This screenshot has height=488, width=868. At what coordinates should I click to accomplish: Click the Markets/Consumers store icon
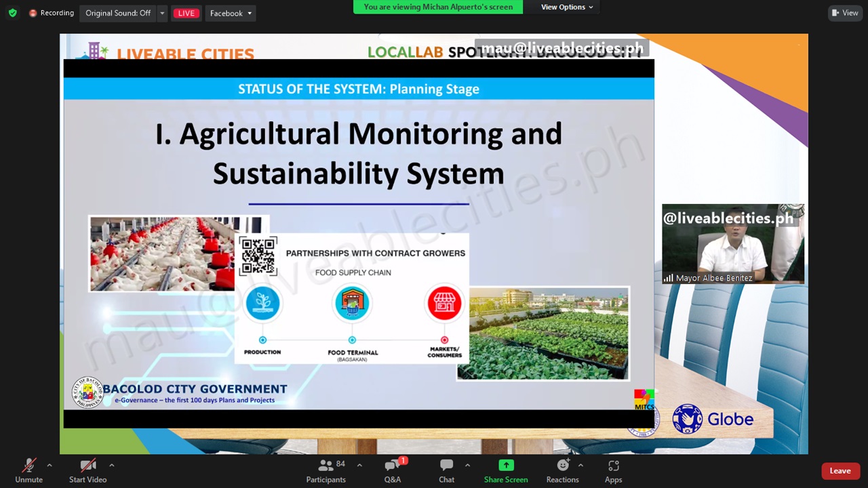pyautogui.click(x=444, y=303)
